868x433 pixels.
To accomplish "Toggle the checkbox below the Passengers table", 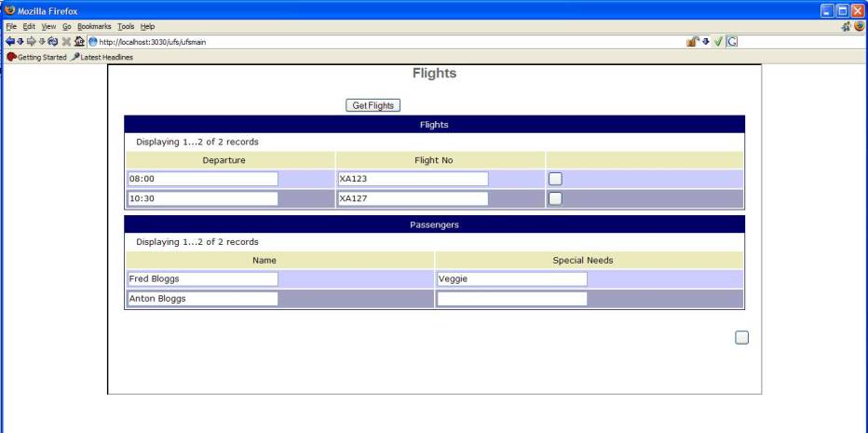I will 741,338.
